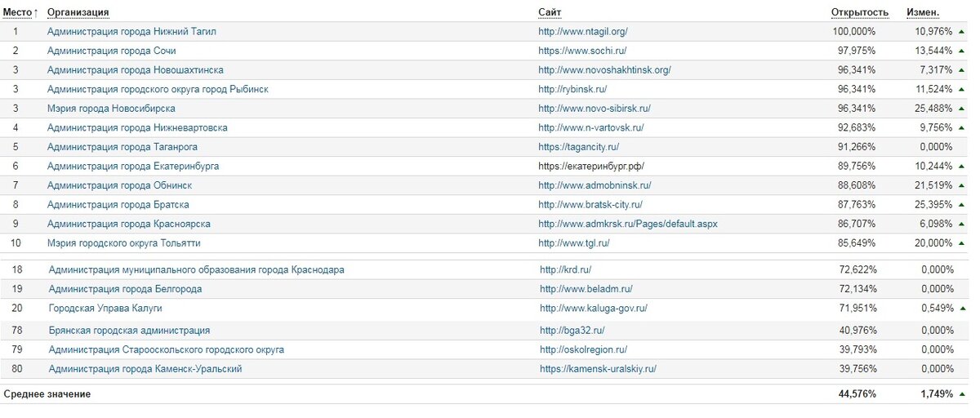Click the Измен. column header
This screenshot has width=980, height=418.
point(923,12)
